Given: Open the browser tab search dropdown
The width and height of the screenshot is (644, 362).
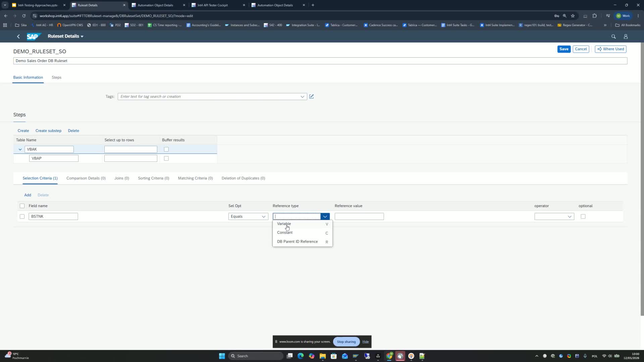Looking at the screenshot, I should [5, 5].
